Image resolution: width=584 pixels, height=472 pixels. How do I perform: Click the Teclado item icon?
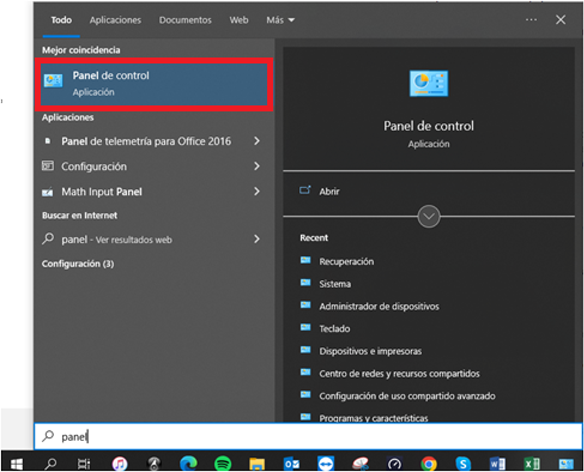[x=305, y=327]
